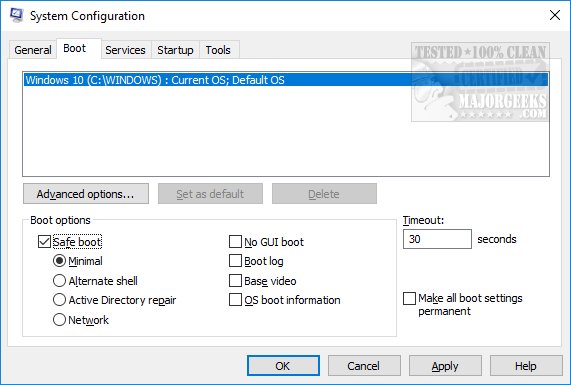Image resolution: width=571 pixels, height=385 pixels.
Task: Select the Tools tab
Action: click(x=218, y=50)
